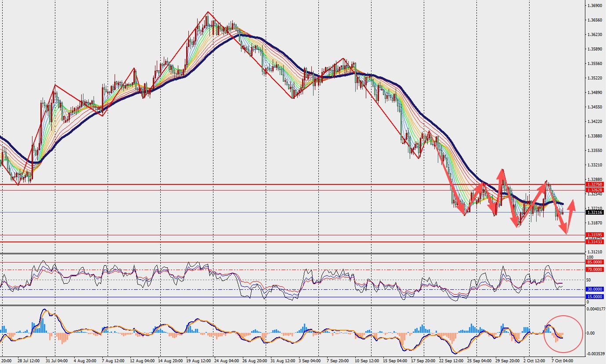Click the 31 Jul 04:00 time label
This screenshot has height=364, width=606.
pos(57,360)
